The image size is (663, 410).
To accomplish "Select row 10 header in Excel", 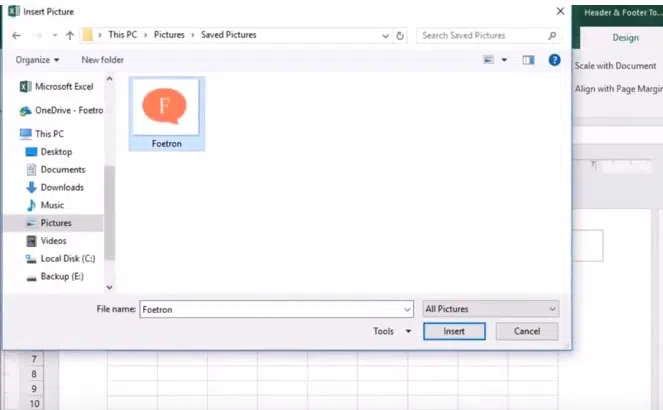I will pos(34,403).
